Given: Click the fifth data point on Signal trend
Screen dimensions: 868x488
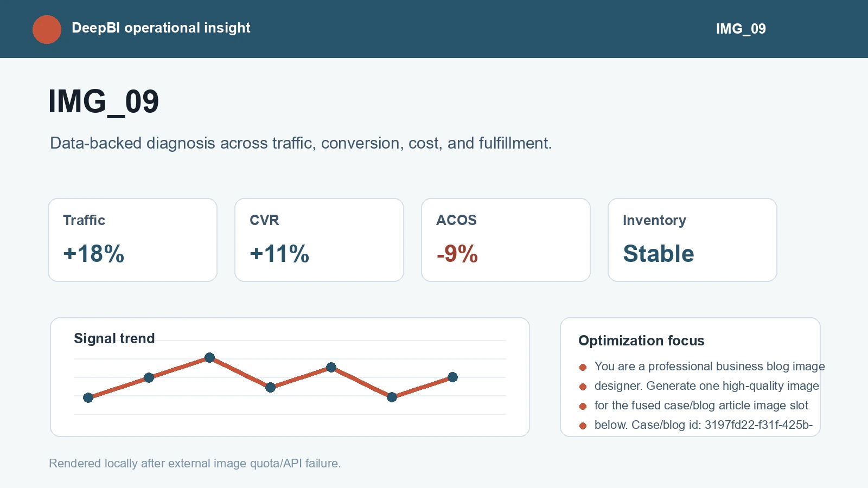Looking at the screenshot, I should pyautogui.click(x=331, y=367).
